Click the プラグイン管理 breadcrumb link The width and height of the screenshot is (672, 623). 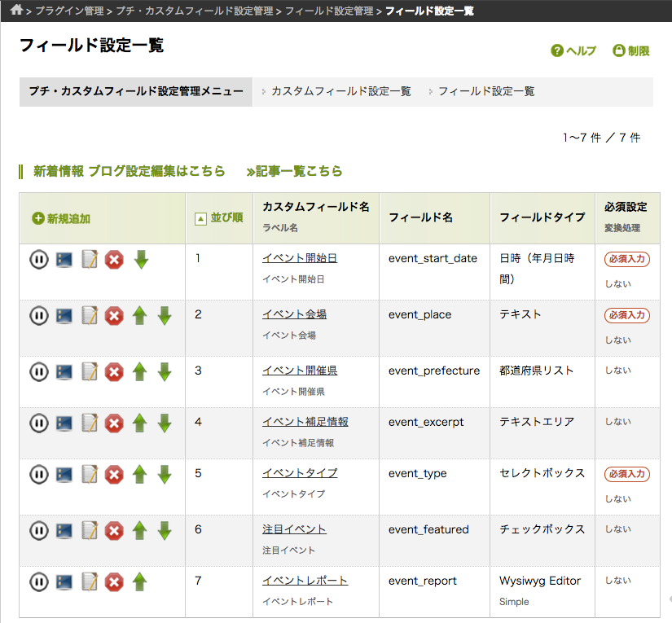pyautogui.click(x=69, y=11)
